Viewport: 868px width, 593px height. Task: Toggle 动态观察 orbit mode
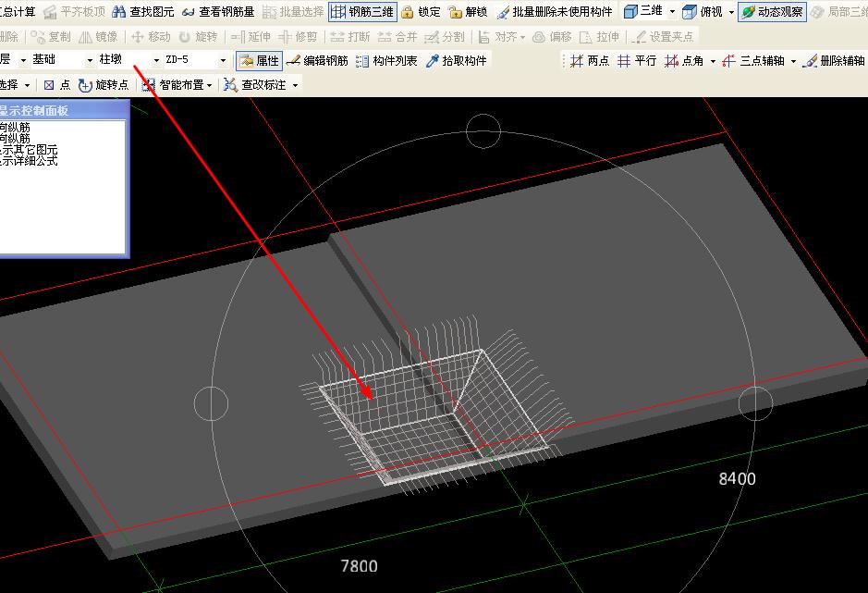(x=772, y=12)
